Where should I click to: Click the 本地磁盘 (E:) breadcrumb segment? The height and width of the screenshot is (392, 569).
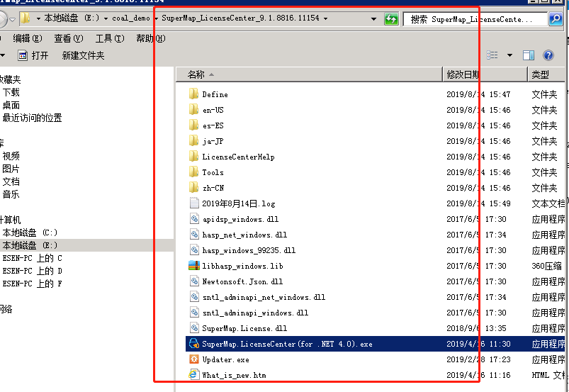(x=72, y=18)
